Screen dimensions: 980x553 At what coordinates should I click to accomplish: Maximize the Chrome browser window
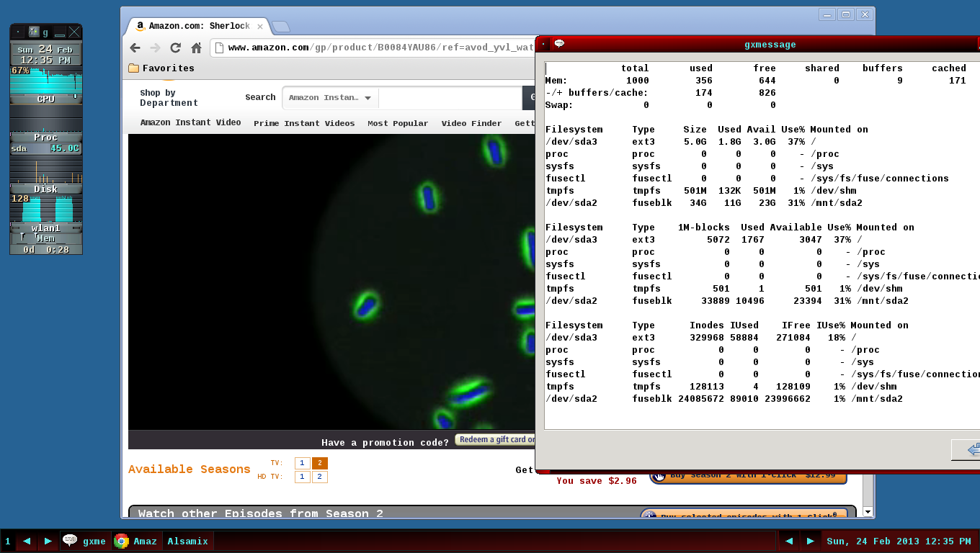(x=846, y=14)
